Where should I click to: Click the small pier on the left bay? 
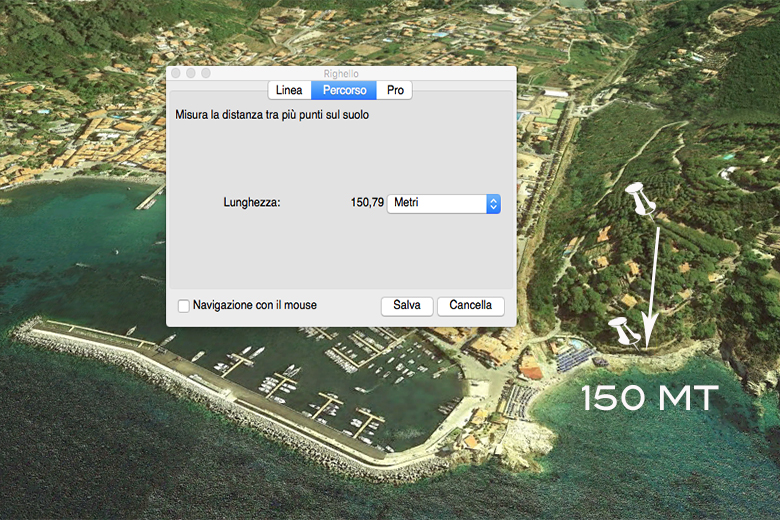click(150, 196)
